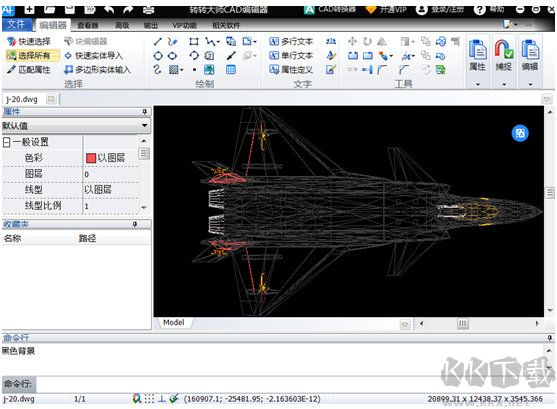Click the undo arrow in title bar

pos(109,9)
